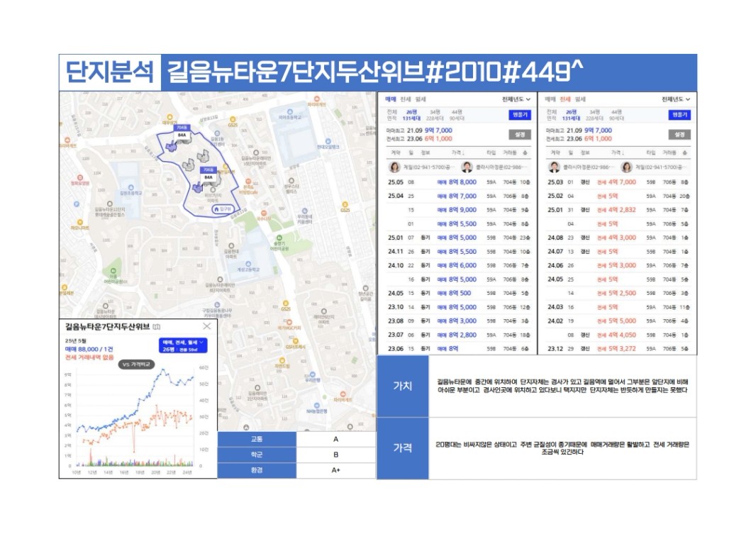Click the 현대오일뱅크 map marker

(x=328, y=144)
